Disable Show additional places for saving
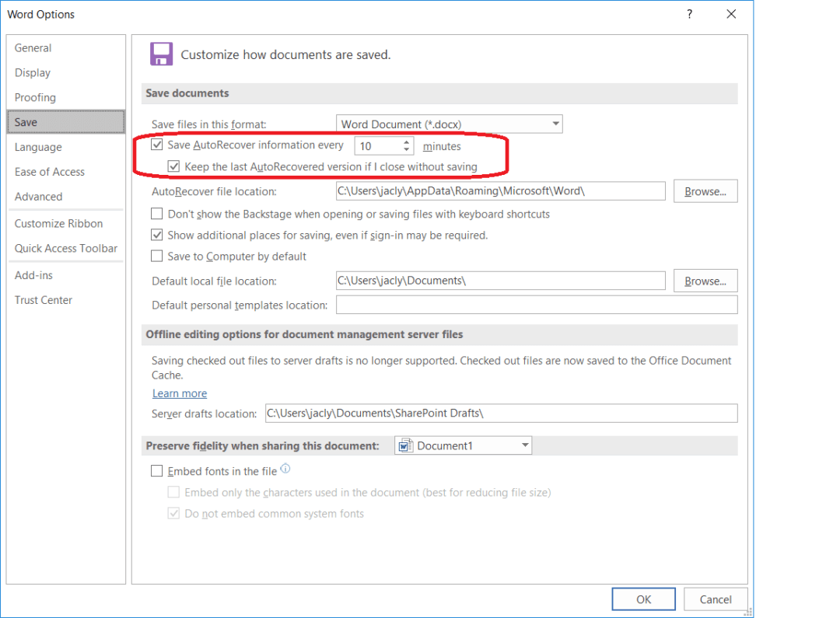The width and height of the screenshot is (840, 618). (156, 234)
